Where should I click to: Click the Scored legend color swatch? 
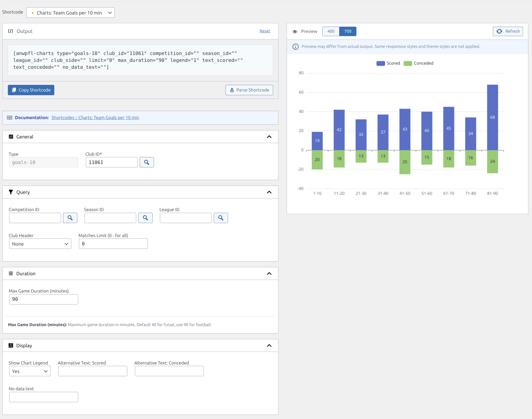click(x=381, y=63)
